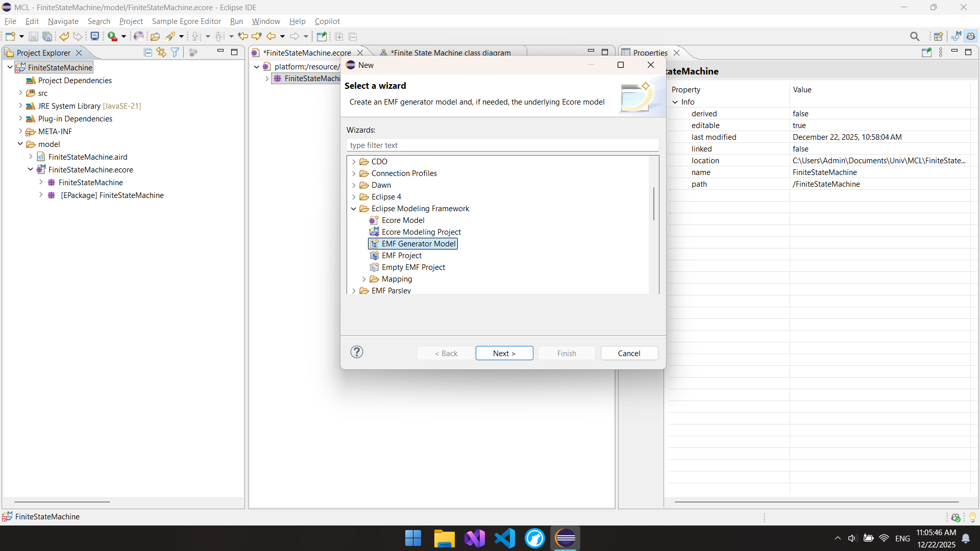Click the toolbar search magnifier icon
980x551 pixels.
point(915,37)
